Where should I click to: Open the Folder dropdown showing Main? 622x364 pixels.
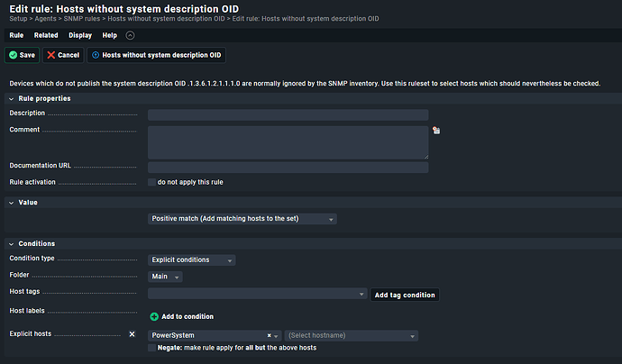(x=165, y=277)
